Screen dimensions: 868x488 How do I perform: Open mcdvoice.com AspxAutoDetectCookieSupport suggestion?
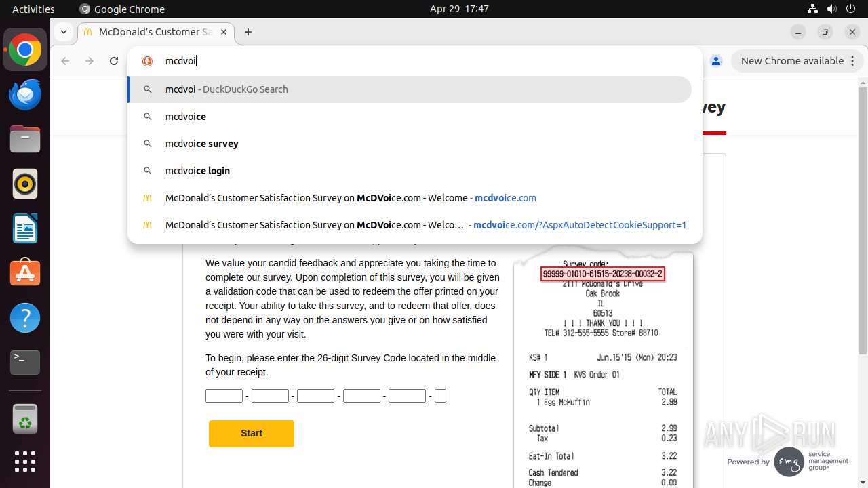(410, 225)
